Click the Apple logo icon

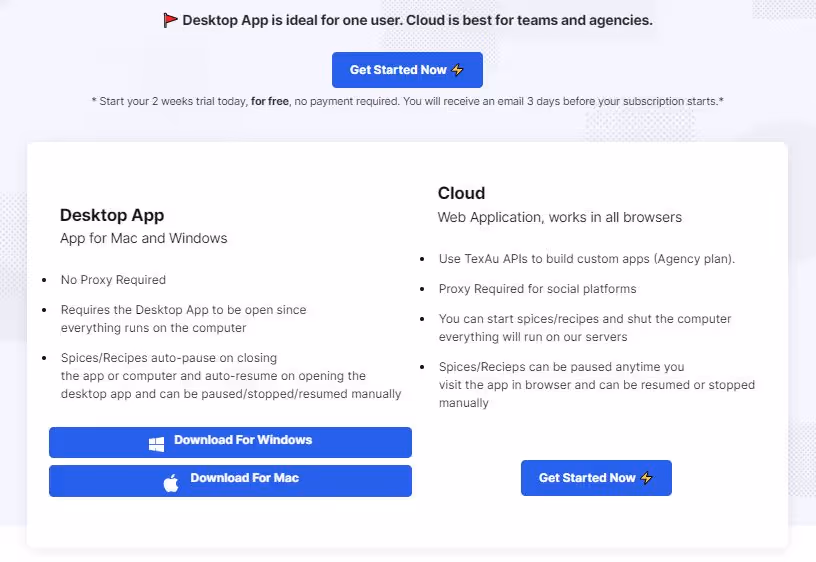point(171,483)
